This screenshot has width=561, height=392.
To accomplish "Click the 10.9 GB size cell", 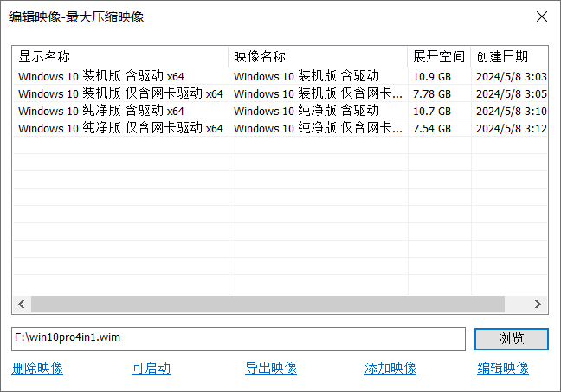I will 432,76.
